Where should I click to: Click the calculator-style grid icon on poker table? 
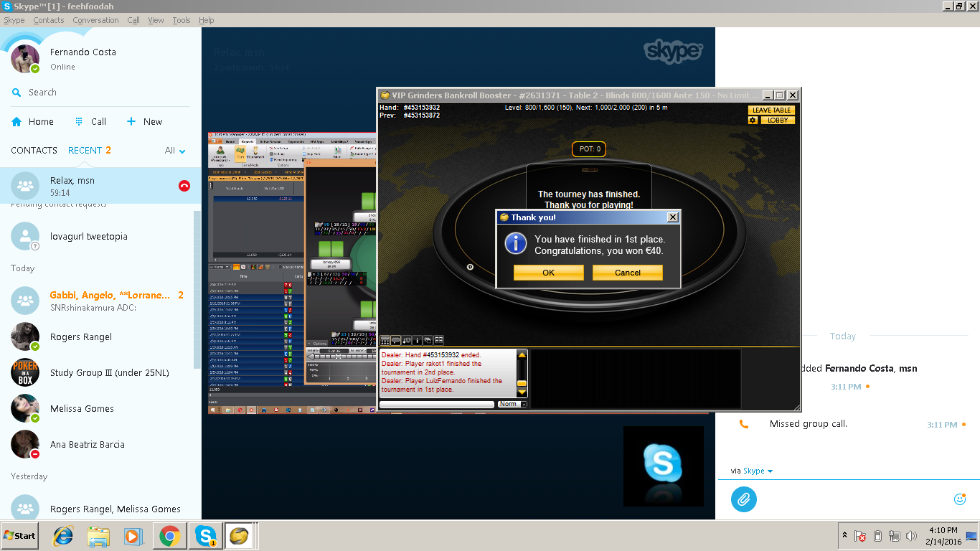(x=385, y=340)
